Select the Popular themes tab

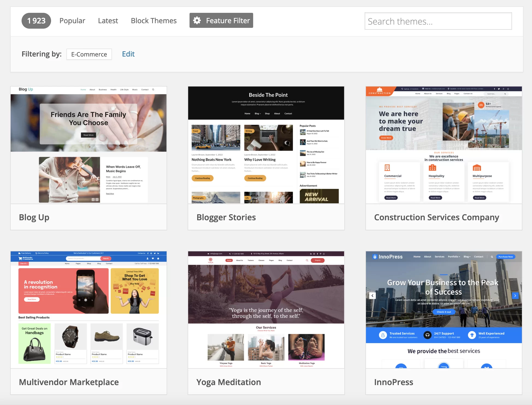72,20
